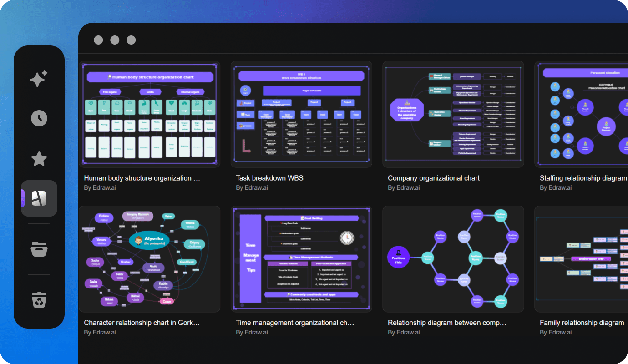The height and width of the screenshot is (364, 628).
Task: Click 'By Edraw.ai' under Task breakdown WBS
Action: (x=252, y=188)
